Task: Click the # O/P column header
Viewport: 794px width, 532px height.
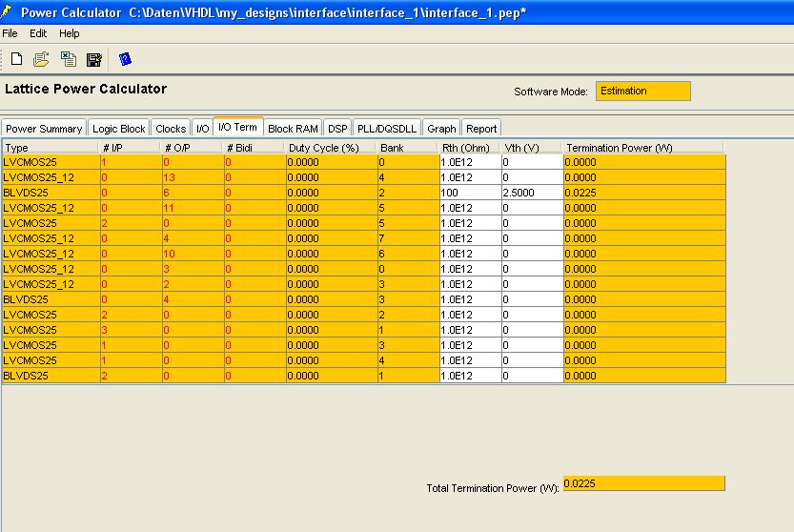Action: [192, 148]
